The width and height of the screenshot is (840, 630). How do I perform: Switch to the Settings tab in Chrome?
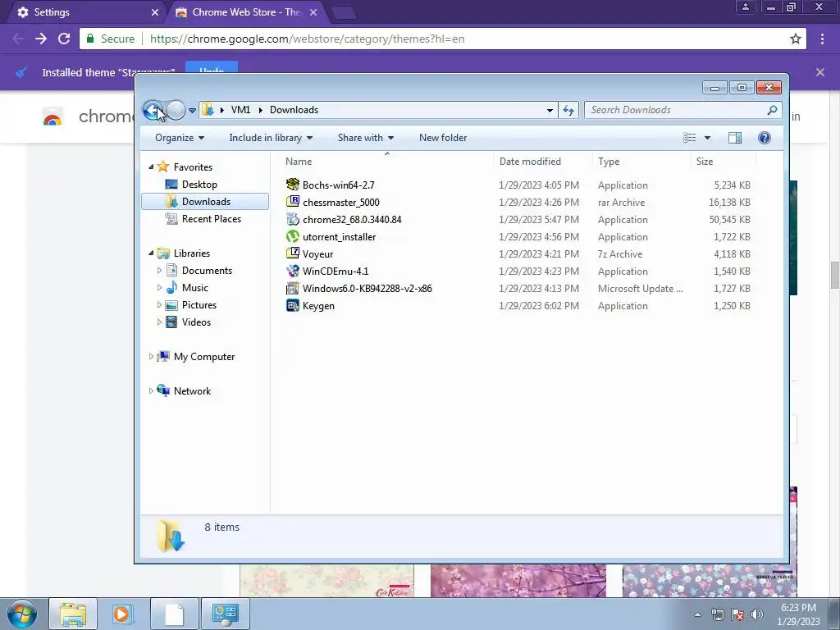click(85, 12)
